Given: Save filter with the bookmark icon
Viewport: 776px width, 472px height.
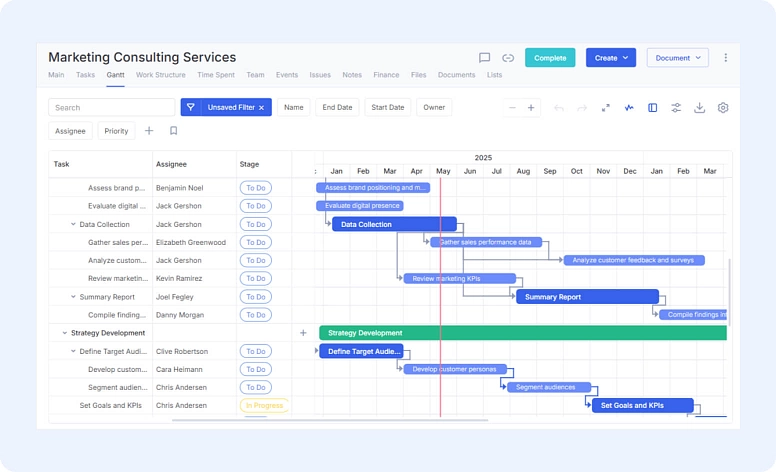Looking at the screenshot, I should click(173, 131).
